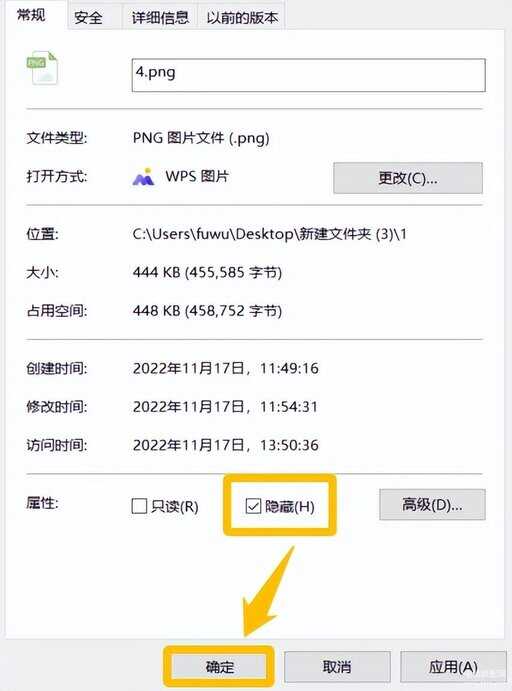The height and width of the screenshot is (691, 512).
Task: Click the 修改时间 11:54:31 value
Action: 225,407
